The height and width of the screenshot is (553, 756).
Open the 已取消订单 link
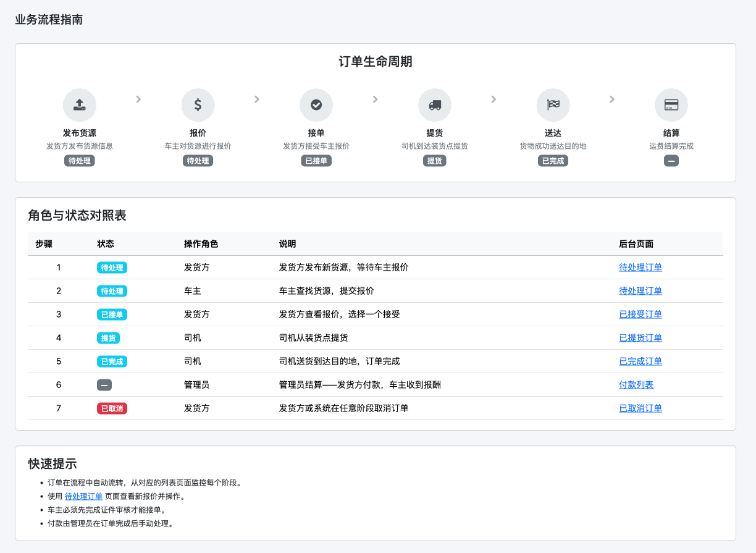(640, 408)
